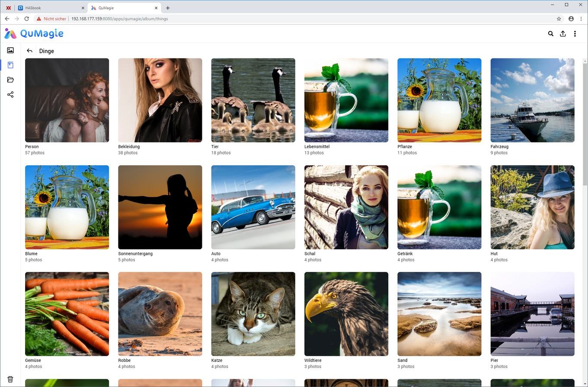Click the Sonnenuntergang album label

135,254
